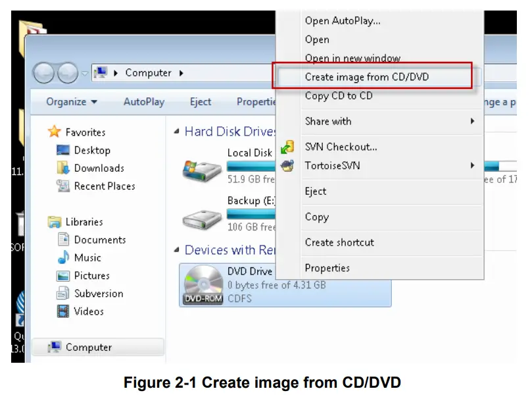Click Computer in the address bar
Screen dimensions: 532x395
148,72
